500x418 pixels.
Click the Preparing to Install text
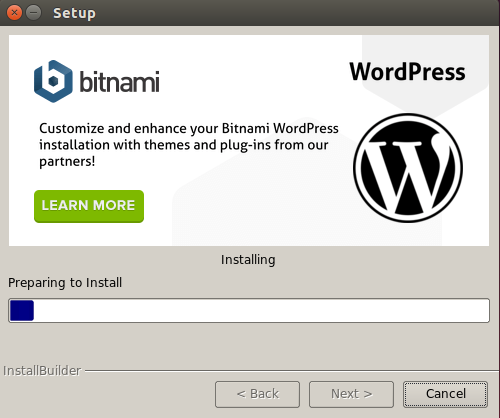(x=65, y=283)
